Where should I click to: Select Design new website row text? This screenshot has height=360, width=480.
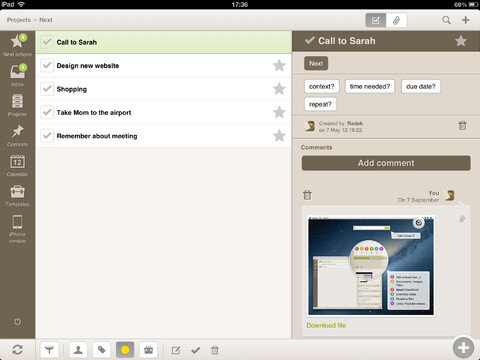(88, 66)
